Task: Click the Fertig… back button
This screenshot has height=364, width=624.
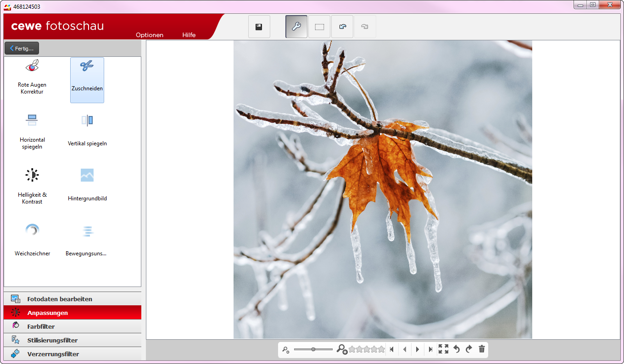Action: click(x=22, y=48)
